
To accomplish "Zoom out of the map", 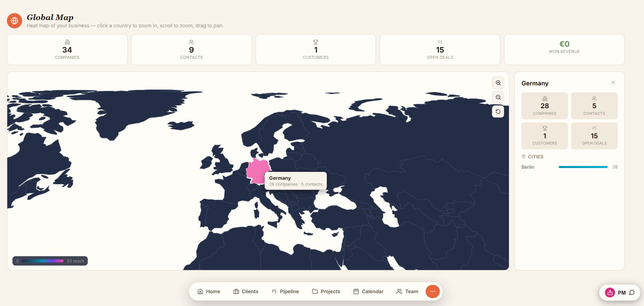I will click(x=498, y=97).
